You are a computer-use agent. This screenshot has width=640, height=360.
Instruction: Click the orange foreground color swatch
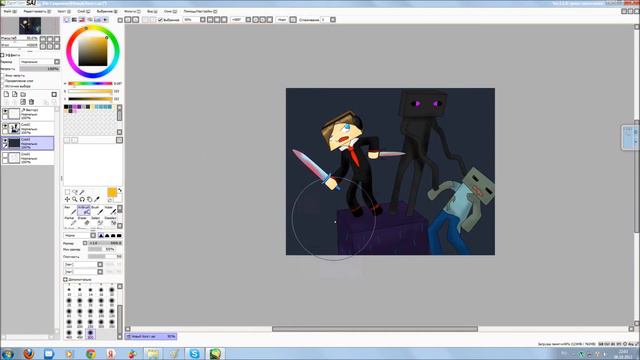pyautogui.click(x=112, y=193)
